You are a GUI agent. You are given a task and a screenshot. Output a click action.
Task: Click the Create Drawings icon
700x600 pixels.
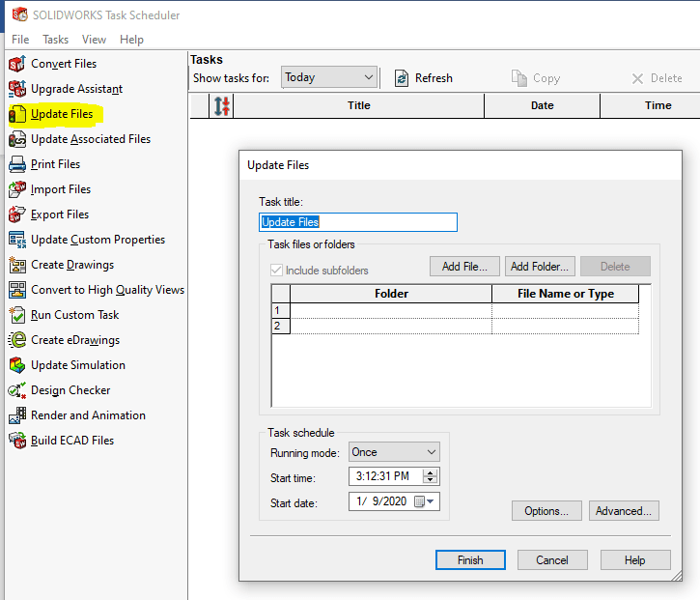pyautogui.click(x=17, y=265)
